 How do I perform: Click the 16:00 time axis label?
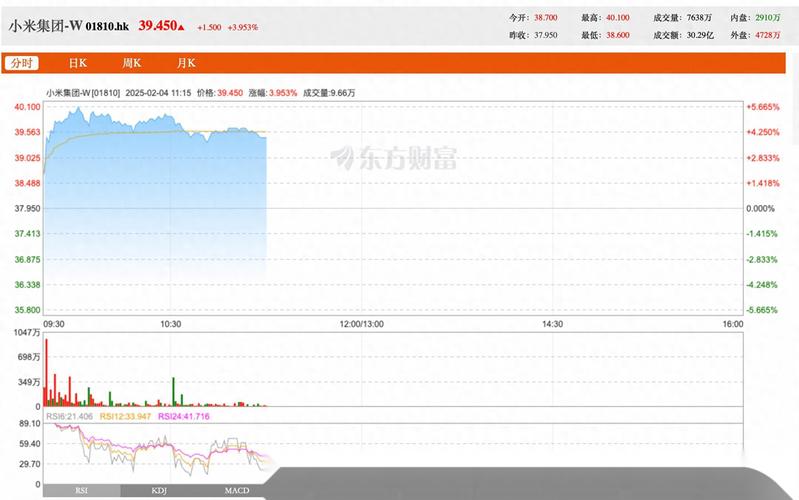[733, 324]
